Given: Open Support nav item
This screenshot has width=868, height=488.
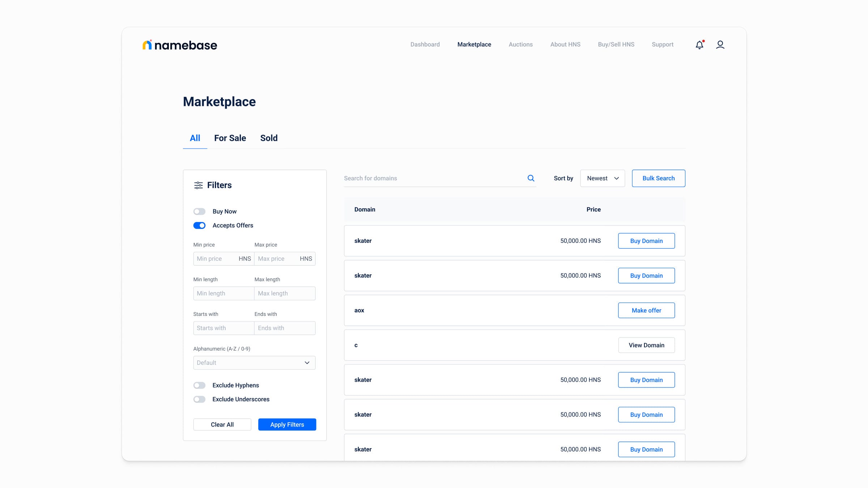Looking at the screenshot, I should coord(663,44).
